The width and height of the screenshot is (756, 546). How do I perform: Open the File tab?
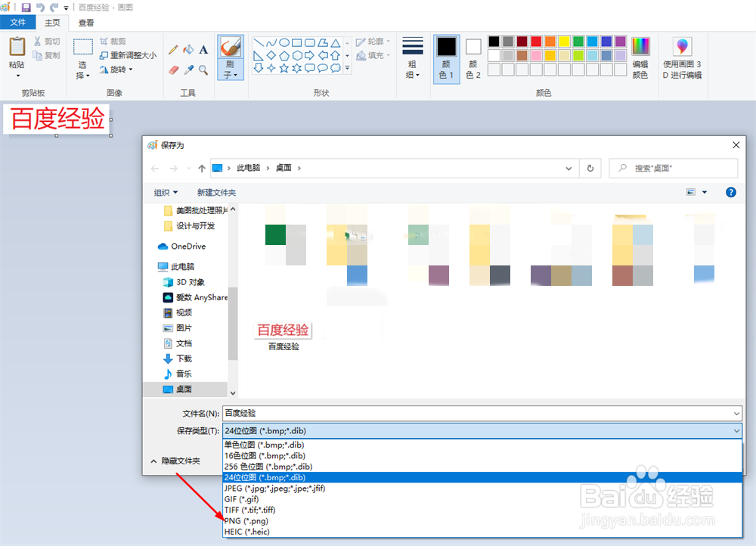point(18,22)
